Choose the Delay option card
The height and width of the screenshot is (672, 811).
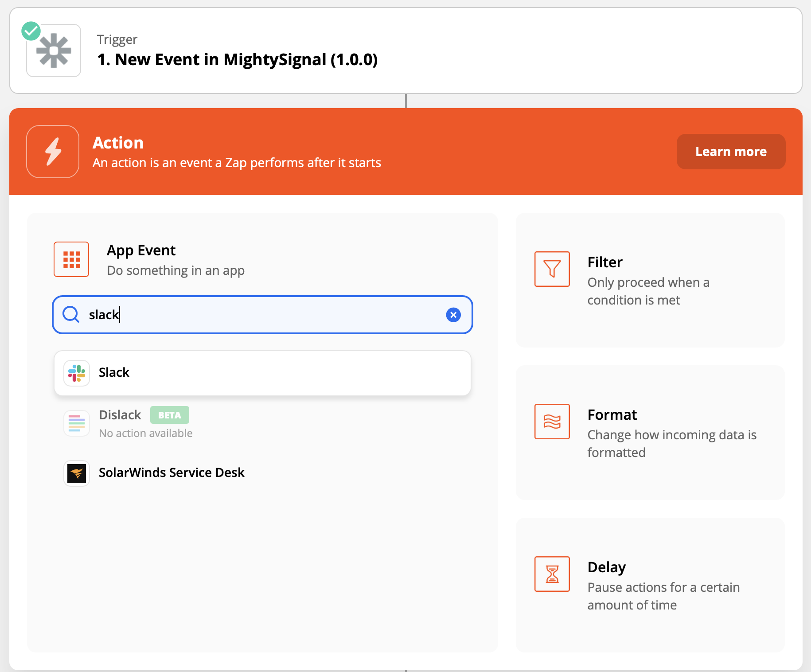pos(650,585)
